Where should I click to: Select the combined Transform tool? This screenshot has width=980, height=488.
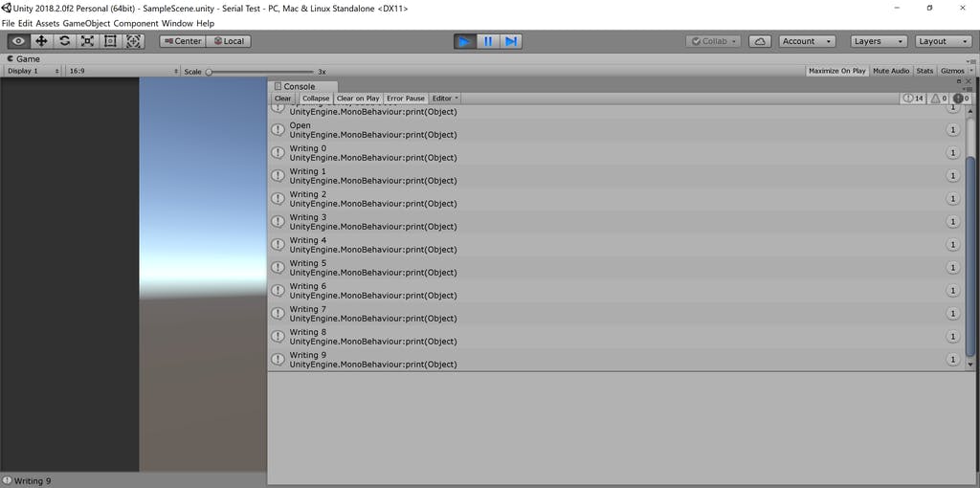click(x=133, y=41)
